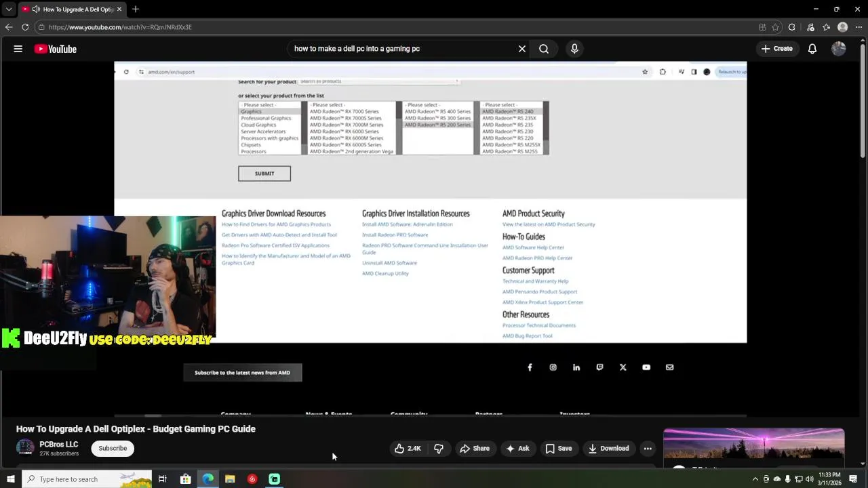
Task: Click inside the video player frame
Action: click(x=431, y=239)
